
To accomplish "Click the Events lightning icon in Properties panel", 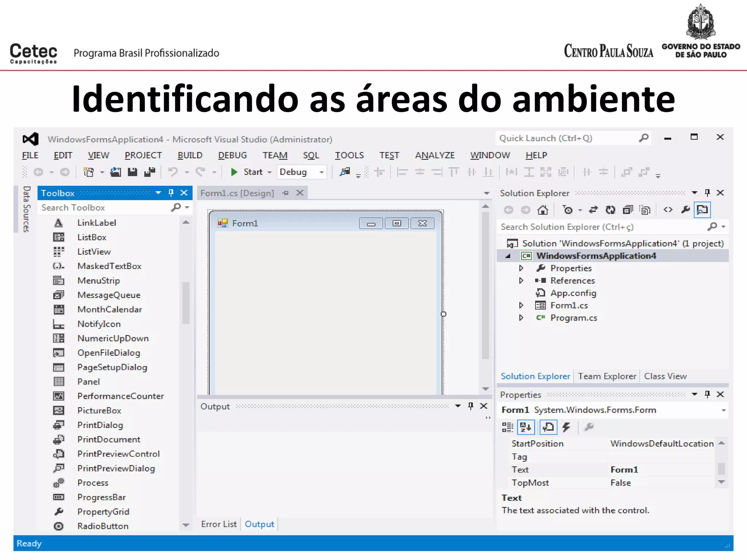I will click(x=566, y=427).
